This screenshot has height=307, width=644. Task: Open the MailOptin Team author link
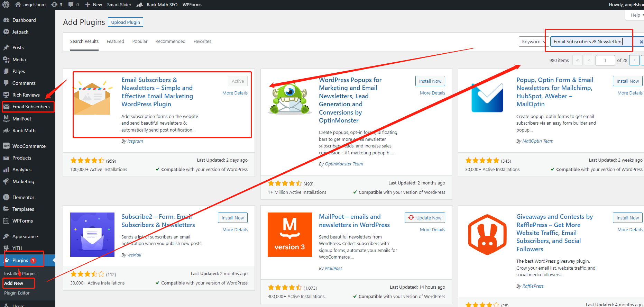tap(538, 141)
